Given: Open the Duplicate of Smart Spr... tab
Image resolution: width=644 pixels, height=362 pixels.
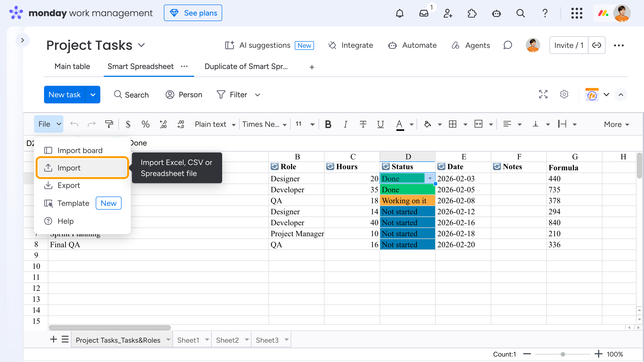Looking at the screenshot, I should point(246,66).
